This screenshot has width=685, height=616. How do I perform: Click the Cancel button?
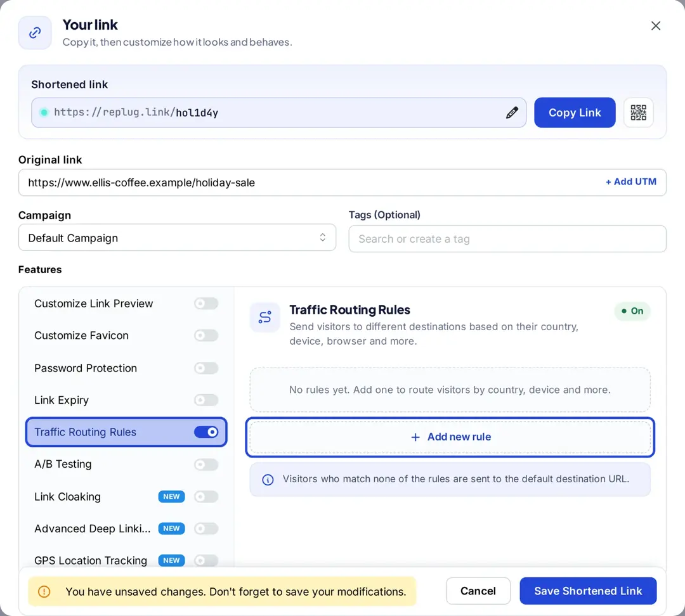click(478, 591)
